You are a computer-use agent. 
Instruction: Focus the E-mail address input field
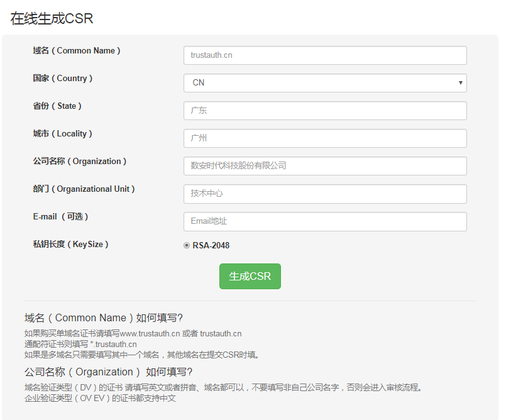325,221
